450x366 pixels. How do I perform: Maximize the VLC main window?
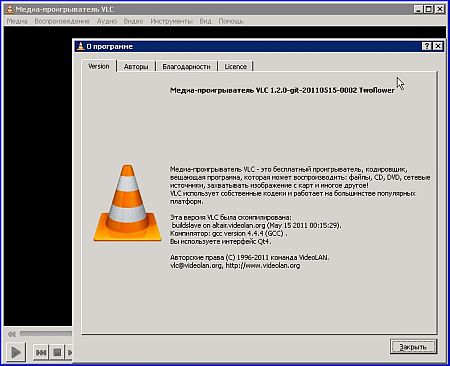[429, 9]
